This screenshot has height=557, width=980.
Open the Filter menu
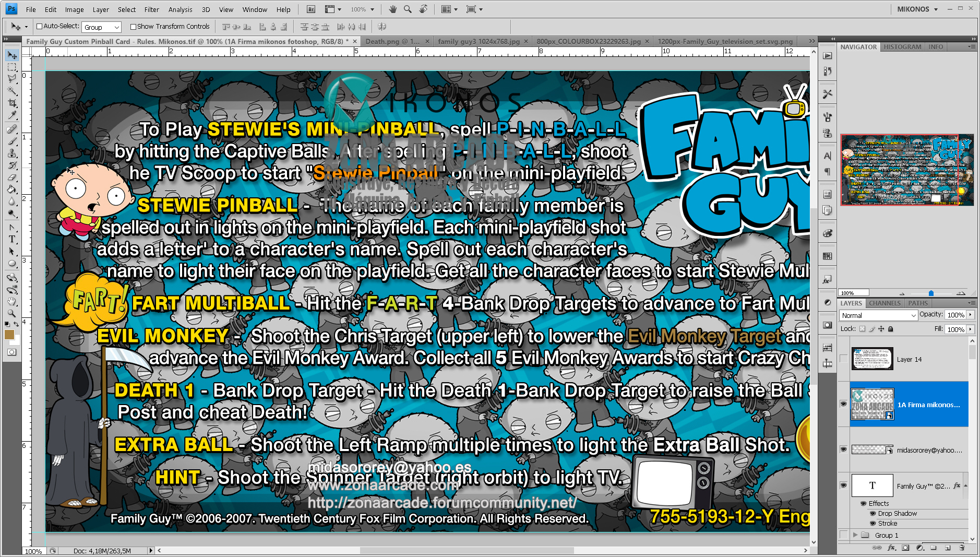tap(151, 9)
